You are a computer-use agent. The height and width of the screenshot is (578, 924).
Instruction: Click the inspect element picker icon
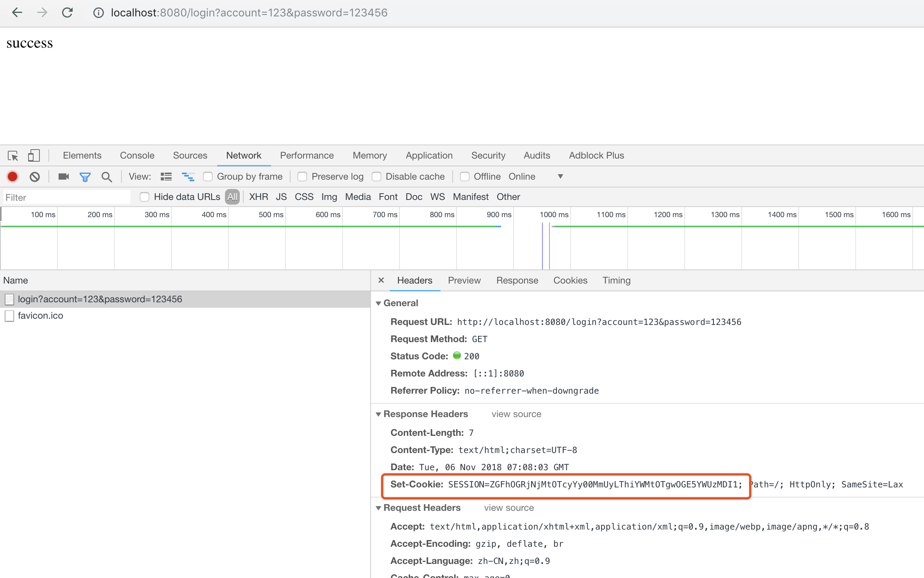point(13,155)
